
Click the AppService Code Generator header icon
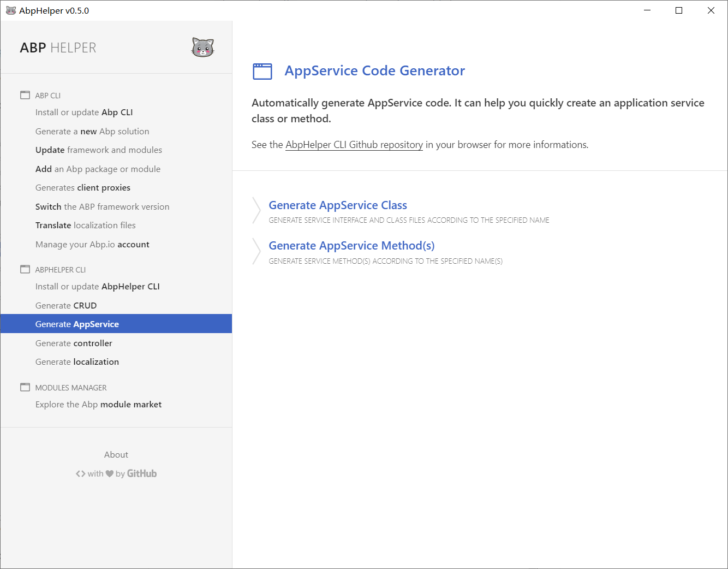pyautogui.click(x=262, y=72)
